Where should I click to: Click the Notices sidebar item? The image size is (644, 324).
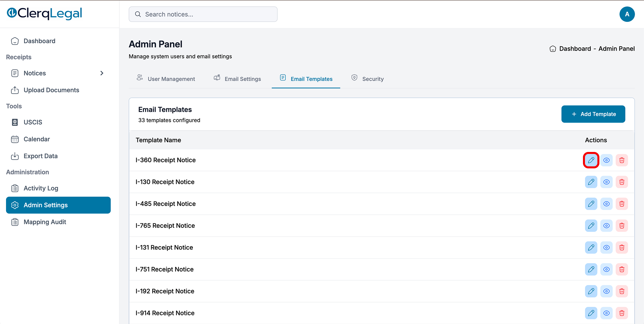pos(58,73)
